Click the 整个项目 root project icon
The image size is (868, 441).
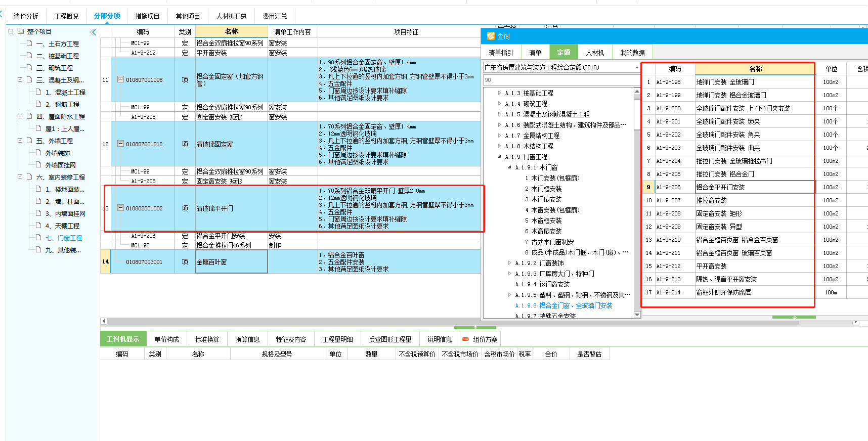21,31
